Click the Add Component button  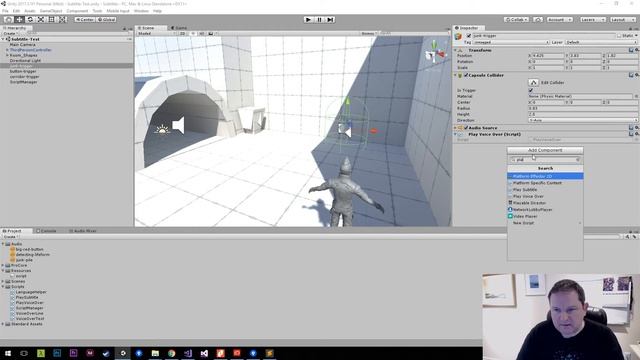pos(545,150)
